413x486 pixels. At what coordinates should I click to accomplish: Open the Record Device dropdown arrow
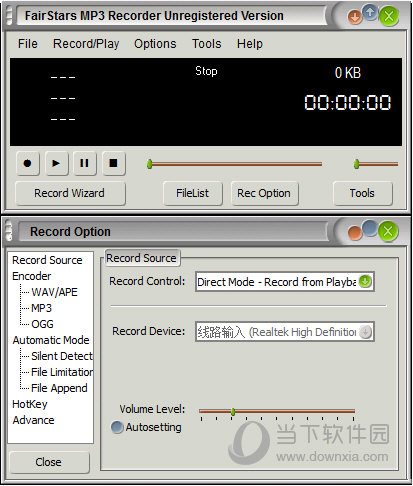(365, 332)
